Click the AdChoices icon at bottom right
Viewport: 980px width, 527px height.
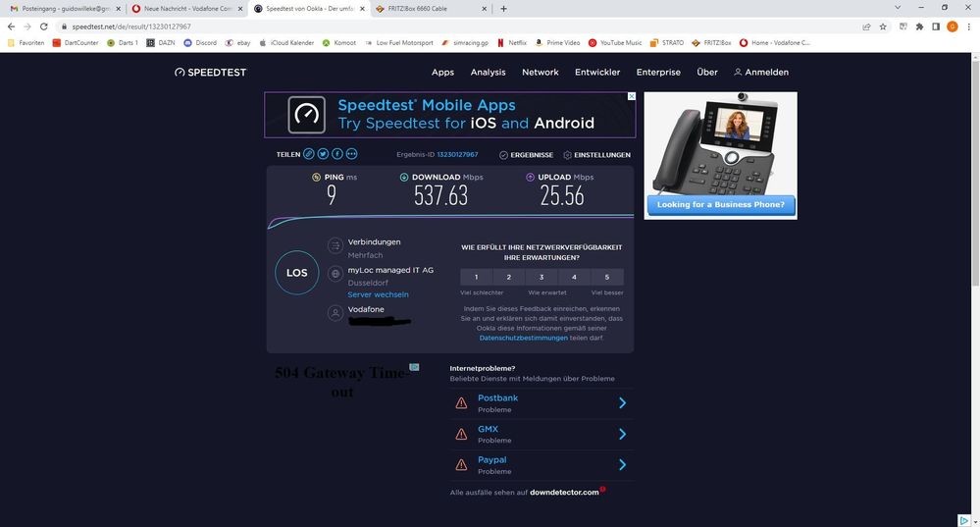point(963,520)
